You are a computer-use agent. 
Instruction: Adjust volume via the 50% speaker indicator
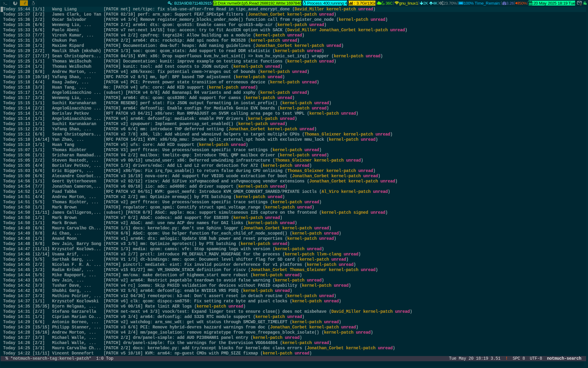pyautogui.click(x=521, y=3)
